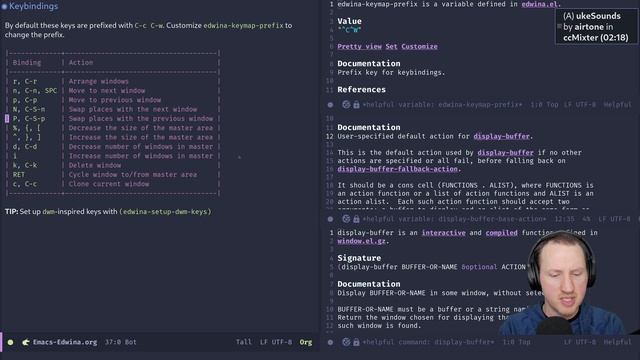Click the 'Prefix key for keybindings.' text
This screenshot has width=640, height=360.
point(391,73)
